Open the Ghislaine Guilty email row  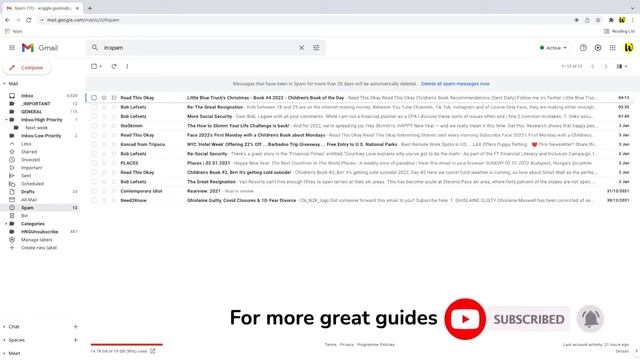pos(359,200)
